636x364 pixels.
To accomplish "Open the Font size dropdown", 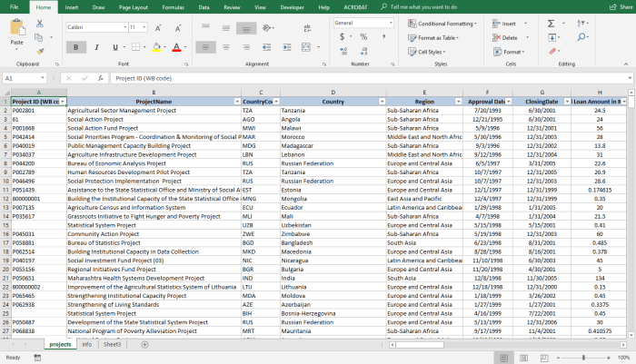I will coord(144,27).
